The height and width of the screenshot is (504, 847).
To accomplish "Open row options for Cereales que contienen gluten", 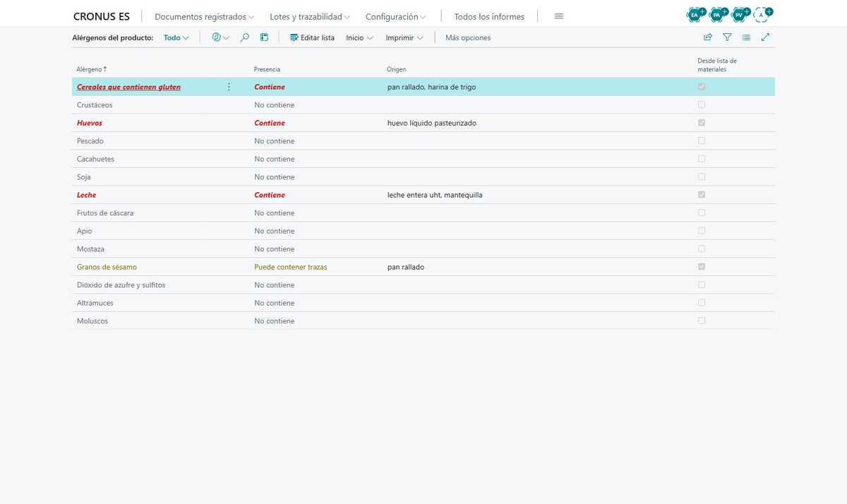I will coord(229,87).
